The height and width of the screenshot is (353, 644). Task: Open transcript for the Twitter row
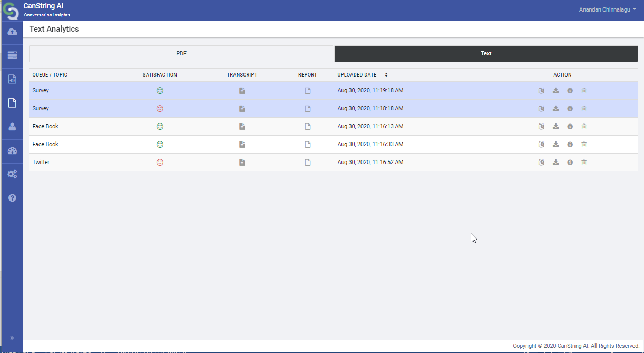tap(242, 163)
